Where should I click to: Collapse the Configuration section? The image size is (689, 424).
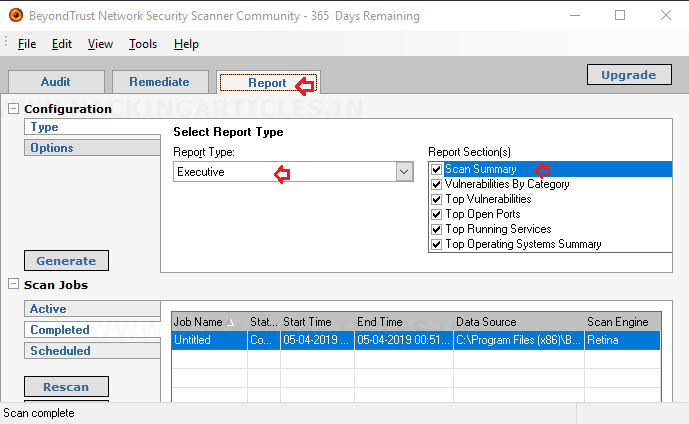click(14, 109)
